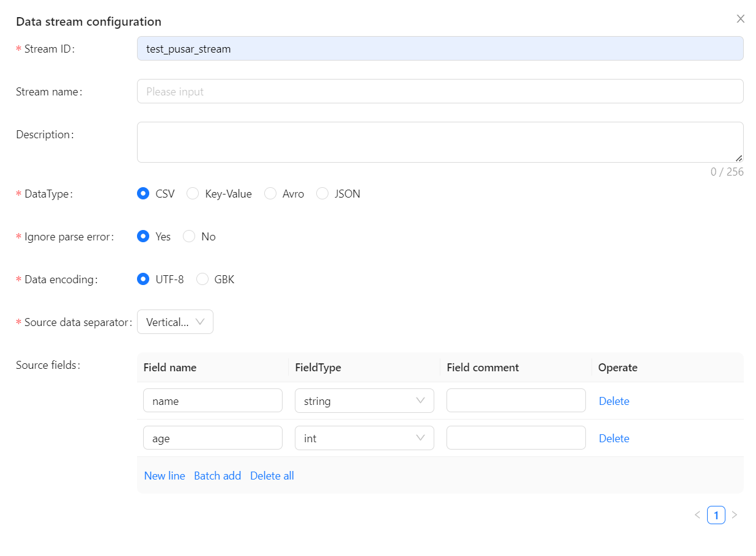The width and height of the screenshot is (756, 556).
Task: Choose Avro as data type
Action: 270,194
